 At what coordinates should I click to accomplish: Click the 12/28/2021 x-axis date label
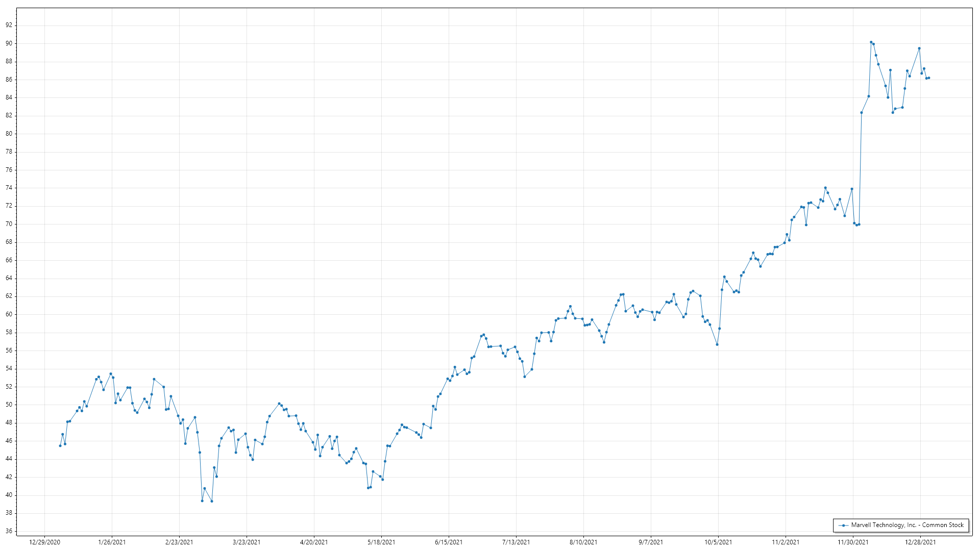point(920,542)
